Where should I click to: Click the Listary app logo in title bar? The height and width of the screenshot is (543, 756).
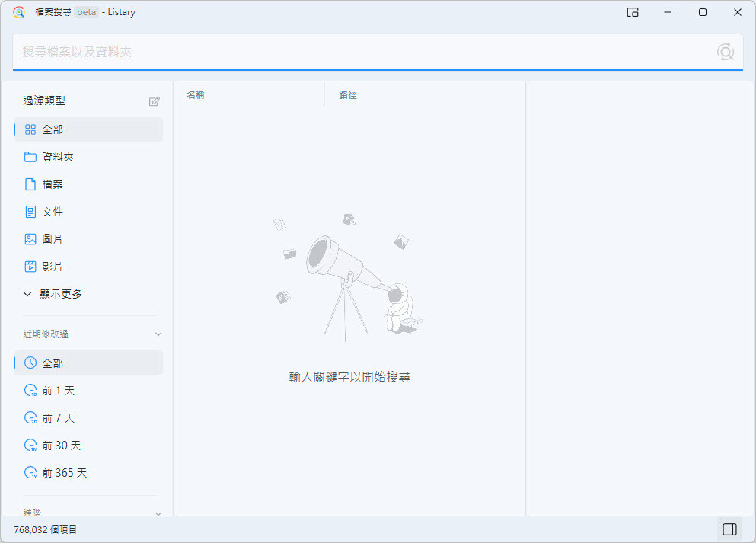19,12
